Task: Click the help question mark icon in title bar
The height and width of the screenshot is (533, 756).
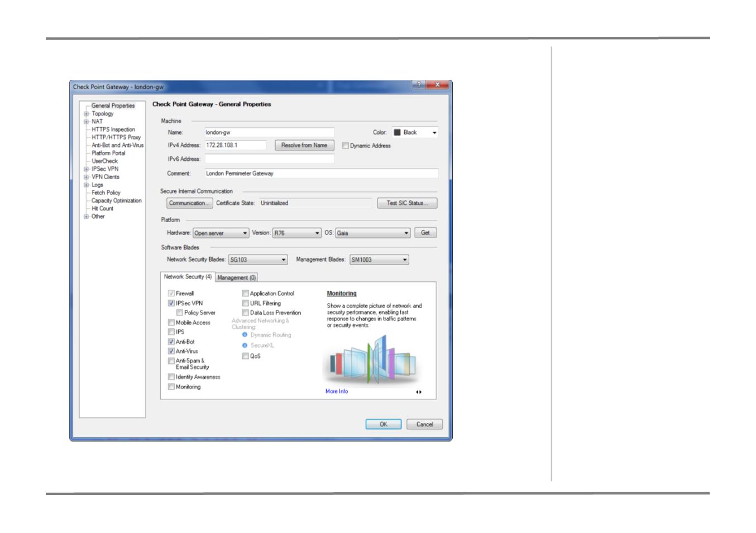Action: [419, 85]
